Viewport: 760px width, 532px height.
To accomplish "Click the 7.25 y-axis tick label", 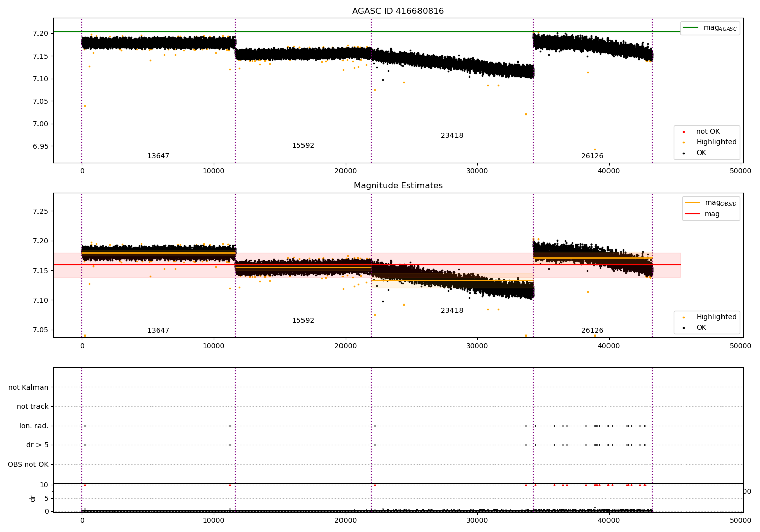I will [40, 211].
